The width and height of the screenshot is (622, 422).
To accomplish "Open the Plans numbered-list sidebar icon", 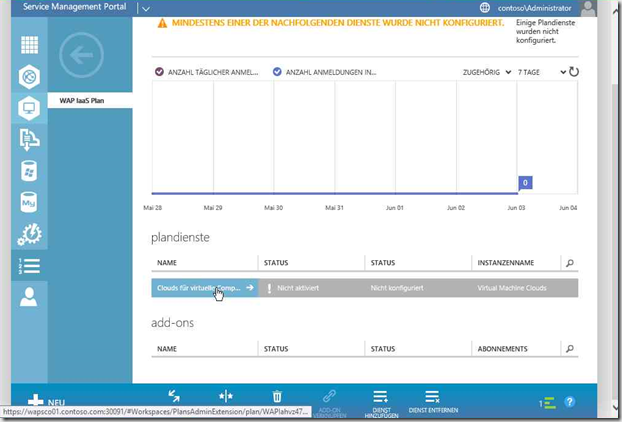I will 29,266.
